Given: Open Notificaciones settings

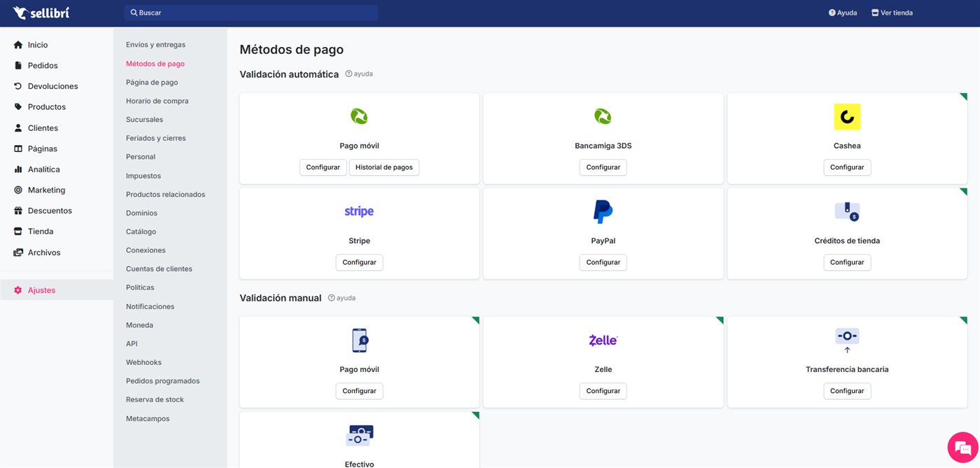Looking at the screenshot, I should pos(150,306).
